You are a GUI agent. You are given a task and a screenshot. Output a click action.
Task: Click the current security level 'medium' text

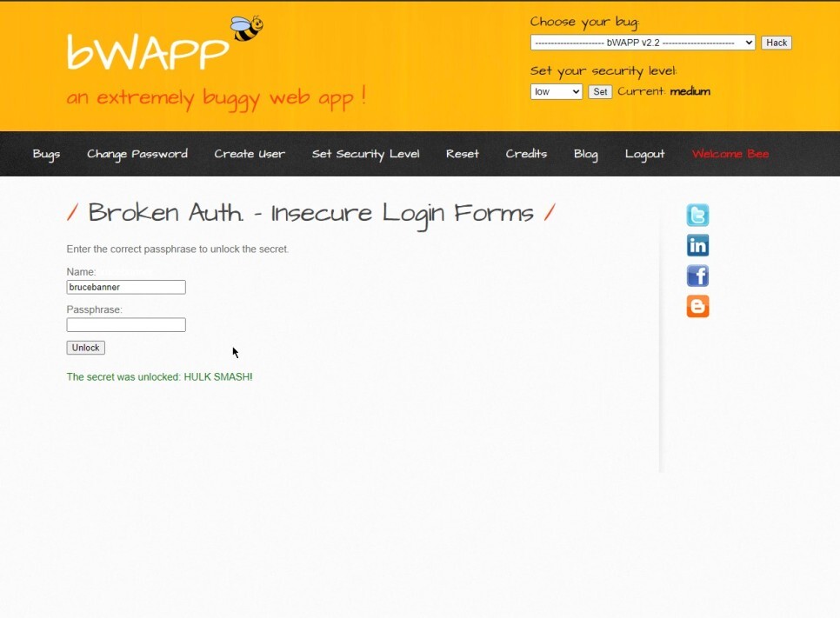690,91
